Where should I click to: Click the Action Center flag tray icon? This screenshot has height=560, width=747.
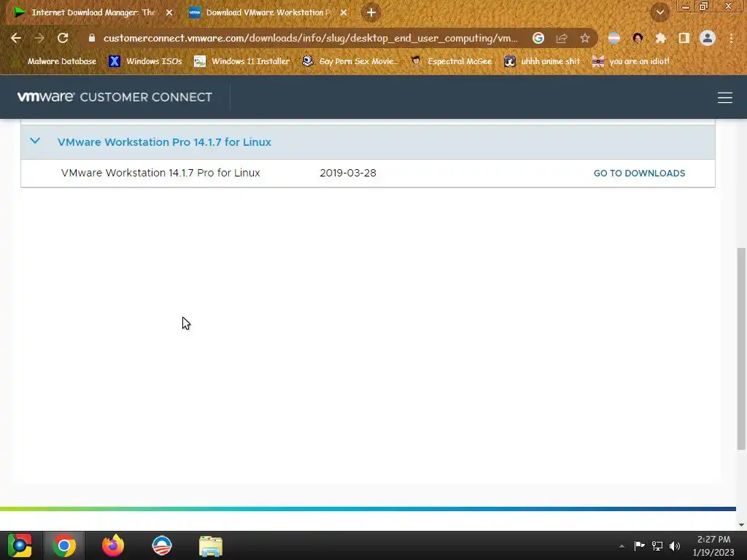click(x=639, y=545)
